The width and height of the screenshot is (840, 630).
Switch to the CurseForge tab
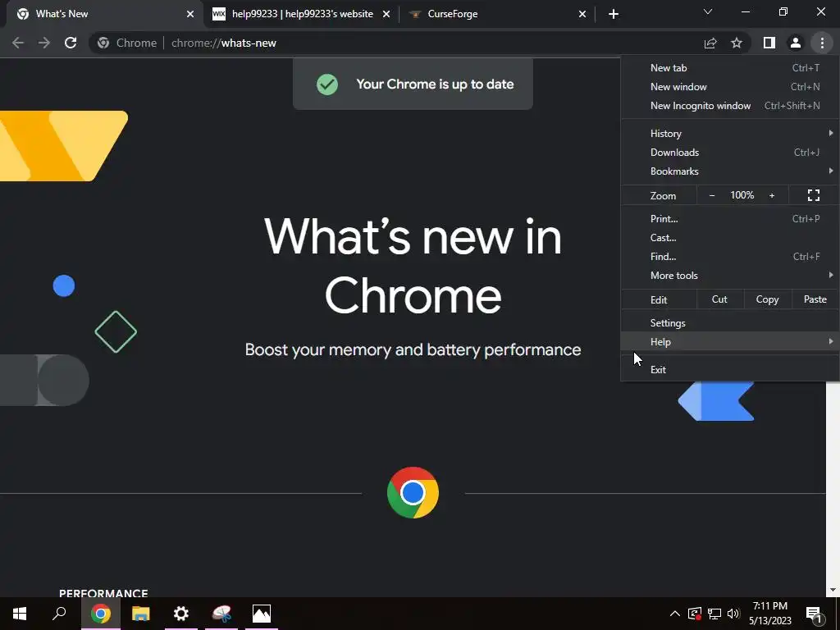point(498,14)
